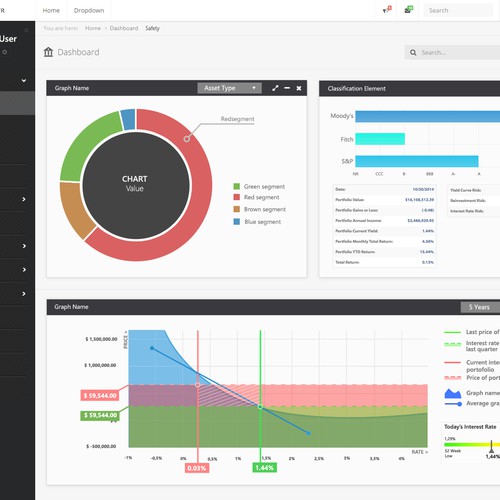The width and height of the screenshot is (500, 500).
Task: Click the Dashboard breadcrumb link
Action: 124,28
